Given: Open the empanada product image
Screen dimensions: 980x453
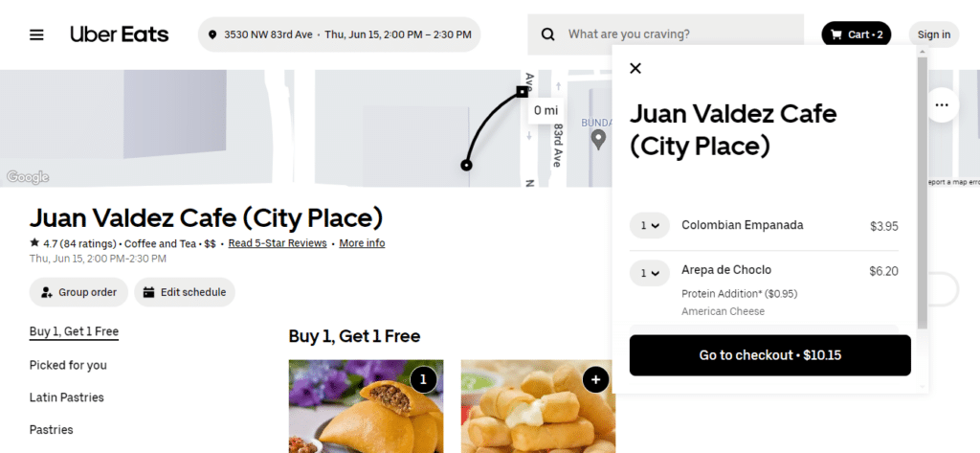Looking at the screenshot, I should click(367, 406).
